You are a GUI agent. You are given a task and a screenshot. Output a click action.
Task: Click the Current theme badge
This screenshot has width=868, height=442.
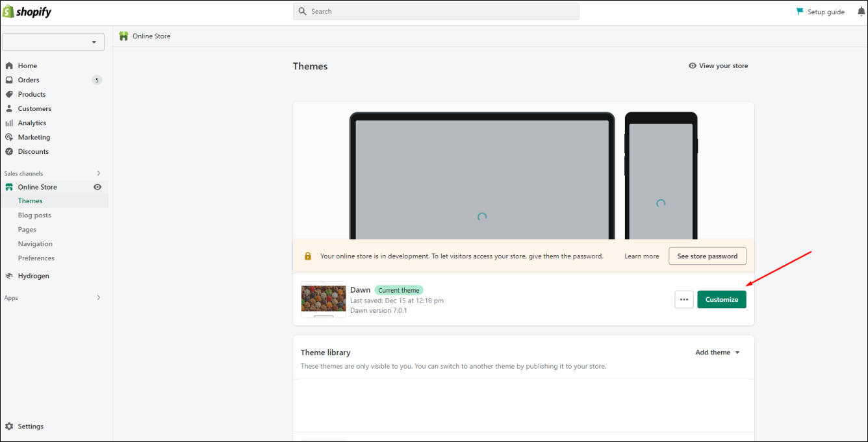pyautogui.click(x=399, y=290)
